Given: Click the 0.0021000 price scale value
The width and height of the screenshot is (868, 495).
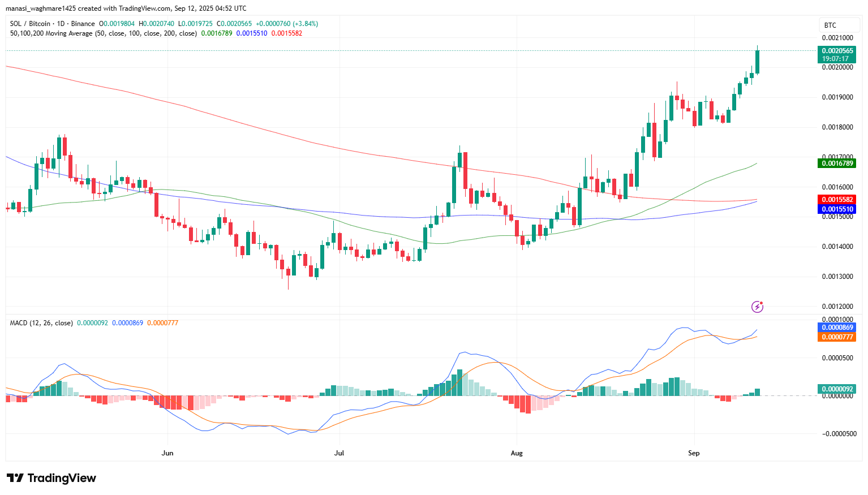Looking at the screenshot, I should coord(836,37).
